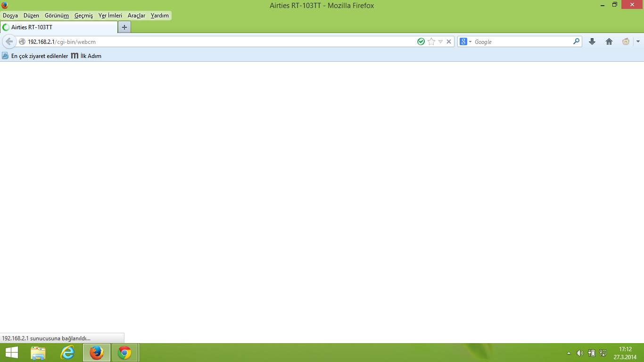This screenshot has width=644, height=362.
Task: Restore down the Firefox window
Action: (x=615, y=5)
